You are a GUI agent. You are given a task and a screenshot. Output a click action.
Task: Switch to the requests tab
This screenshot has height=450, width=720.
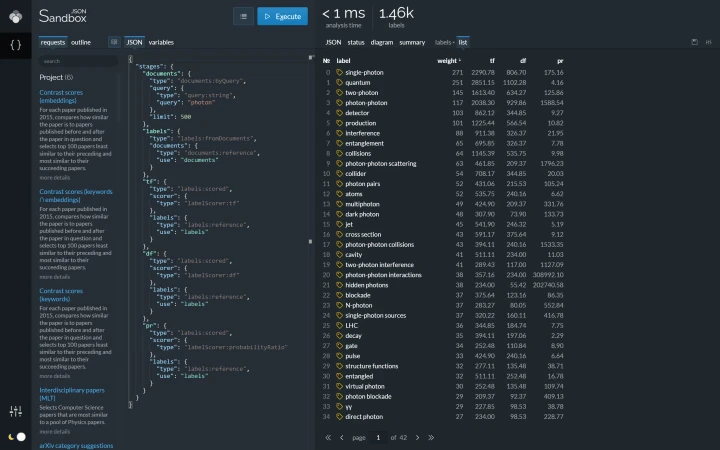tap(53, 42)
